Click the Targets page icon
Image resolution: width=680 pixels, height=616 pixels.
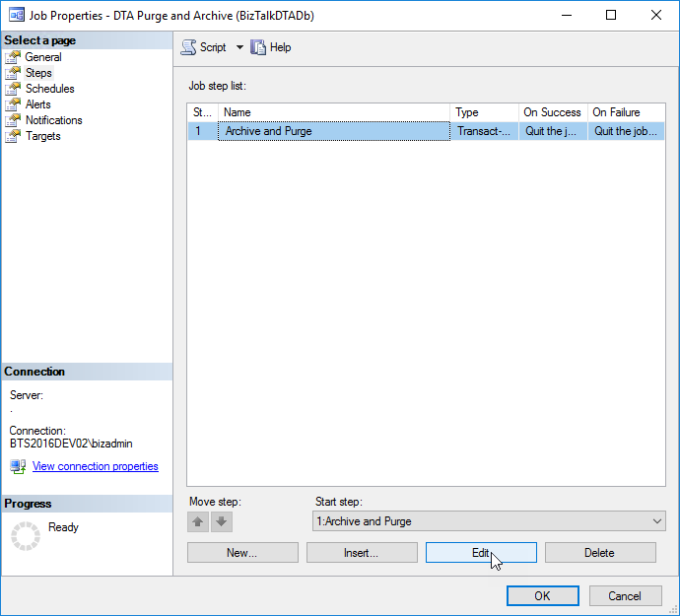pos(13,136)
